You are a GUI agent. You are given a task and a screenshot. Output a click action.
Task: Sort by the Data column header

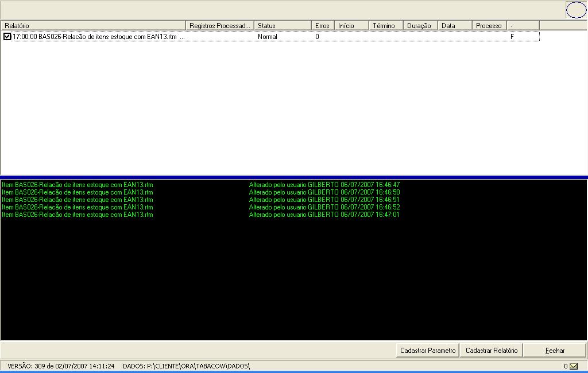coord(454,26)
